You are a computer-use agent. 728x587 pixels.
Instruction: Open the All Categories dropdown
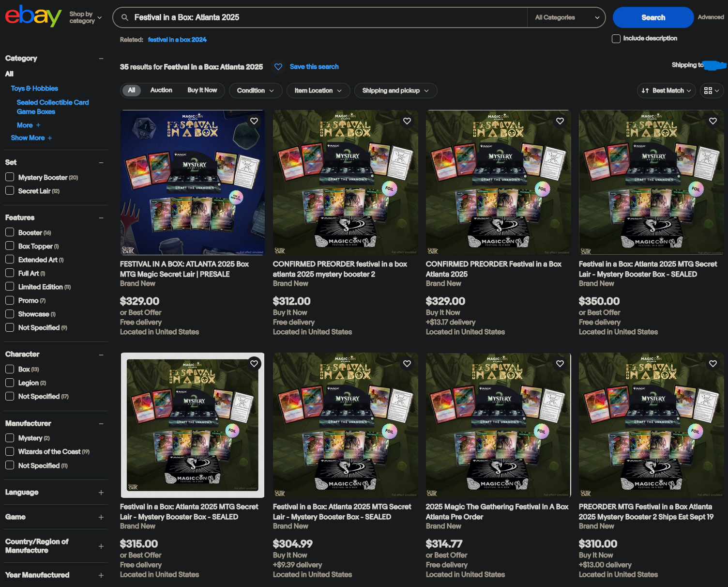566,17
